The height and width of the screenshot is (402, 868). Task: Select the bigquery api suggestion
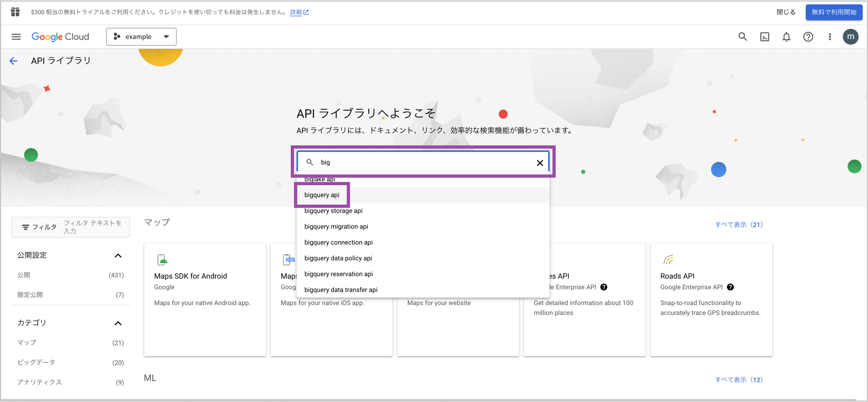coord(423,195)
